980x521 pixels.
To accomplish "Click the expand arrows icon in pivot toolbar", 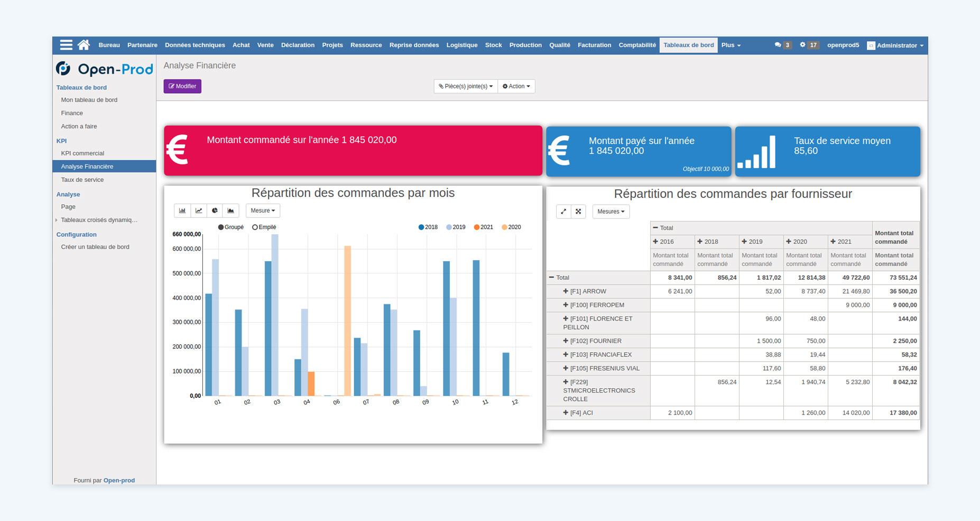I will [x=563, y=212].
